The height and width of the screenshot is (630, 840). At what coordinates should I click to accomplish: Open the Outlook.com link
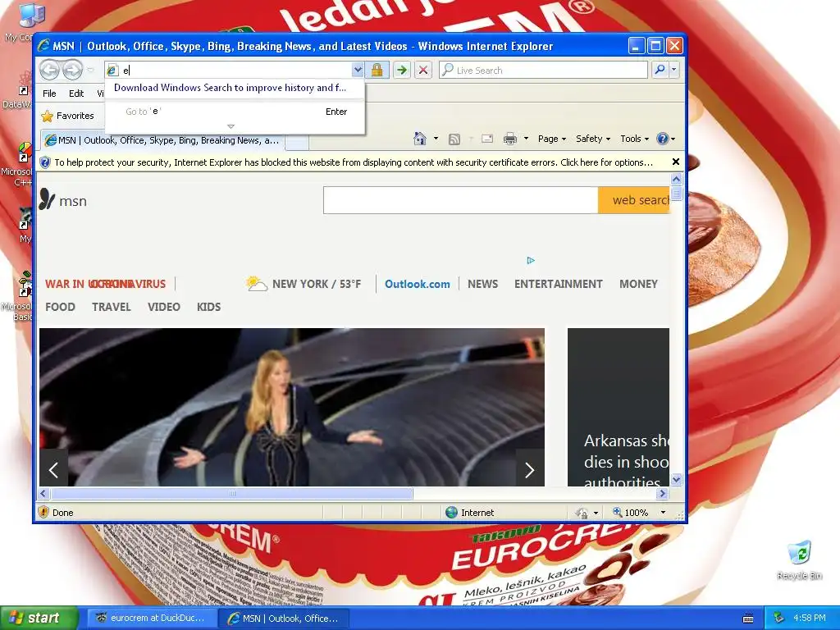418,284
